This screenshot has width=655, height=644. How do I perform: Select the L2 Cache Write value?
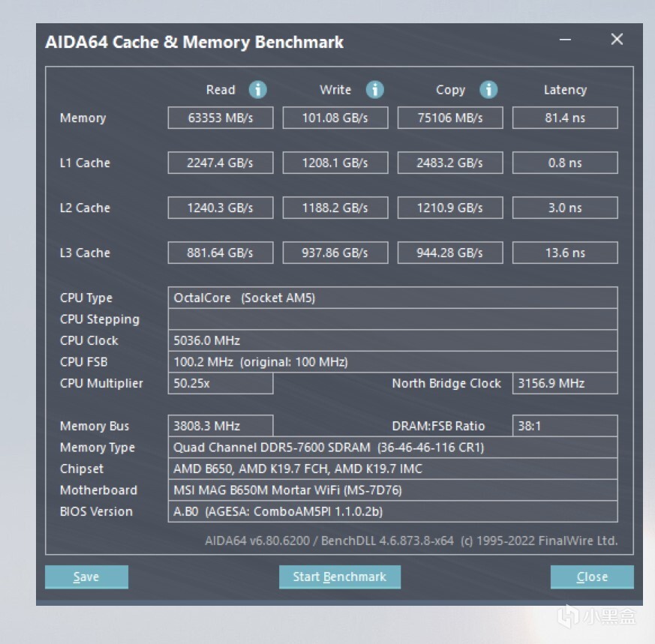[x=335, y=208]
